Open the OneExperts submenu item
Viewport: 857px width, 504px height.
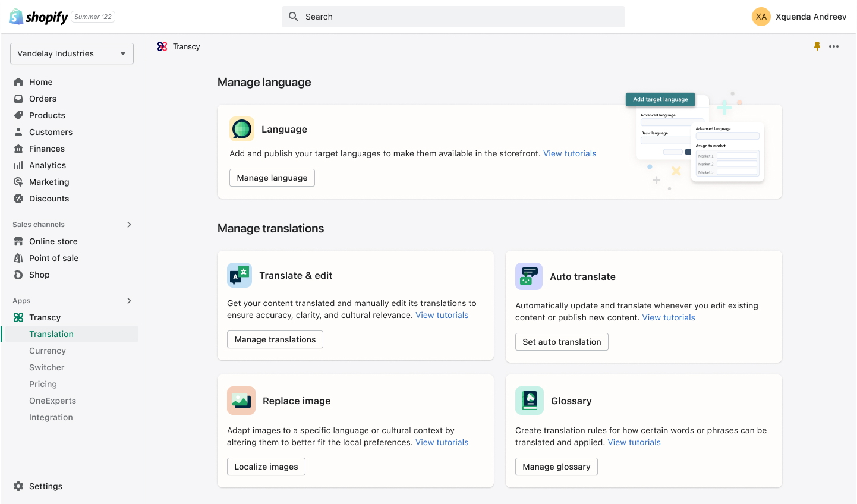pos(53,401)
